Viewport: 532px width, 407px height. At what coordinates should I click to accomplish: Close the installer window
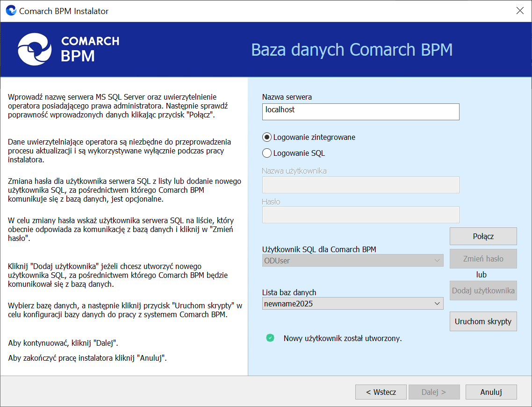click(x=520, y=10)
